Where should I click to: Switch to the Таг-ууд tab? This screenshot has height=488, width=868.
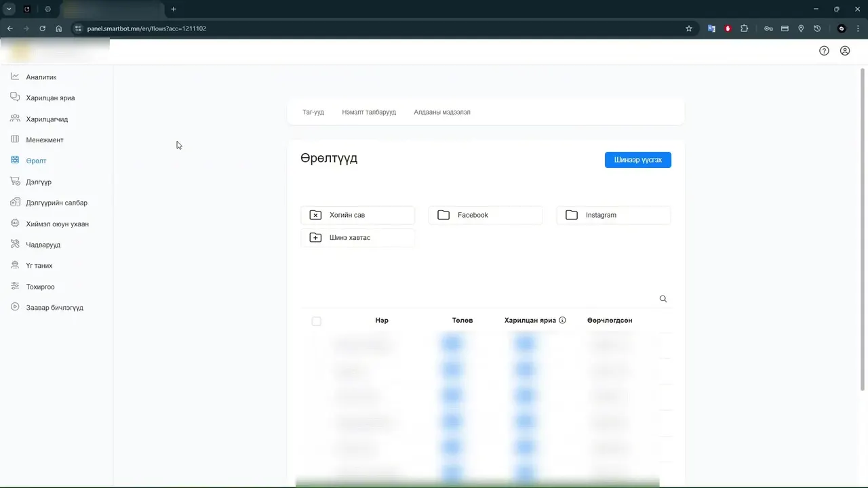(313, 113)
